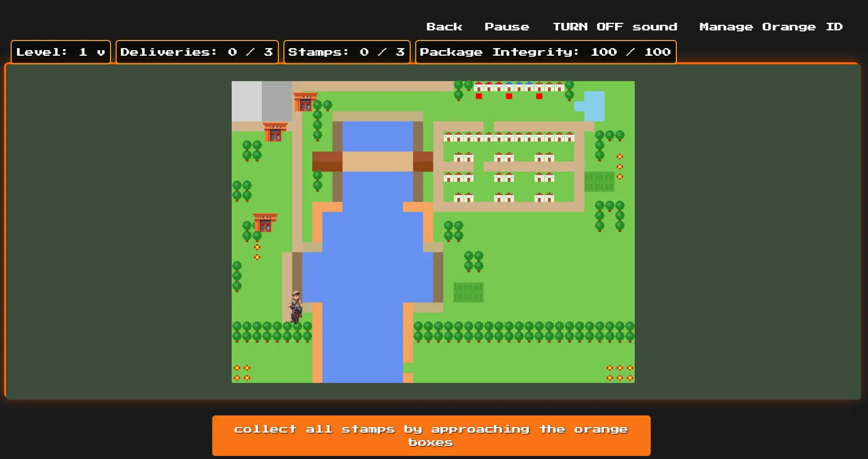Click a red delivery marker below the top houses

[x=479, y=95]
